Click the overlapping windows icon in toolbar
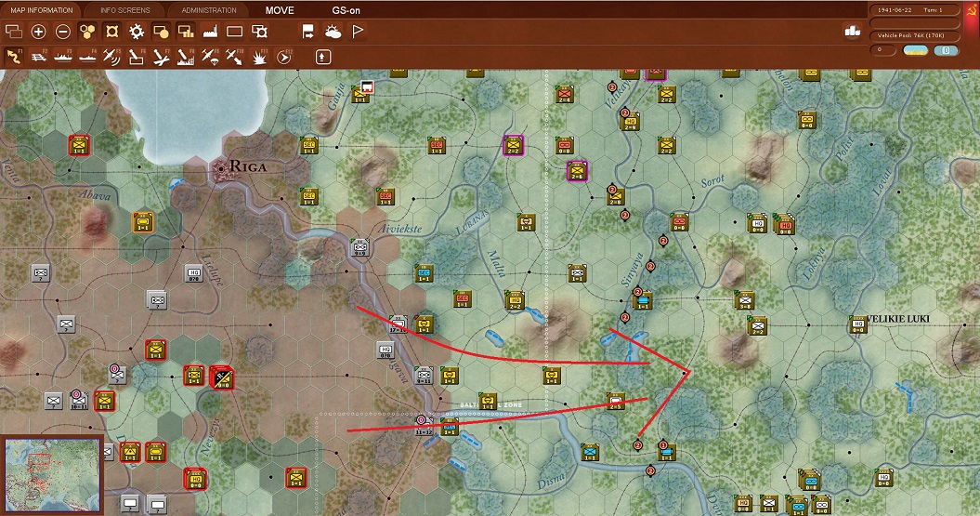 click(14, 32)
